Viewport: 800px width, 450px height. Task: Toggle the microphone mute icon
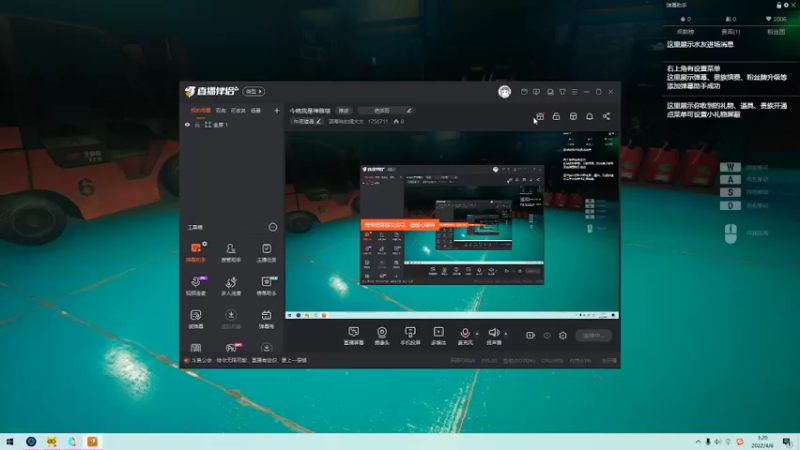[x=465, y=333]
